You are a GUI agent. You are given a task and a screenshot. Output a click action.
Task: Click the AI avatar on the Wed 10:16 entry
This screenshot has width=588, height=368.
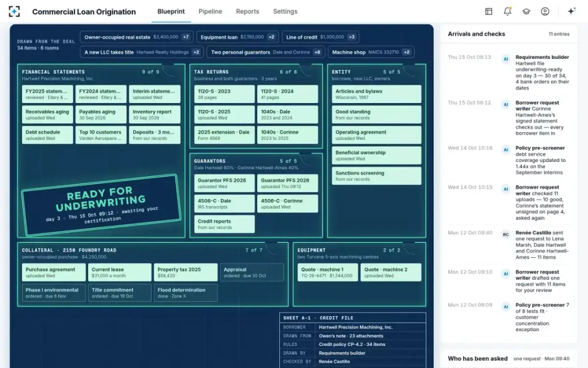506,150
